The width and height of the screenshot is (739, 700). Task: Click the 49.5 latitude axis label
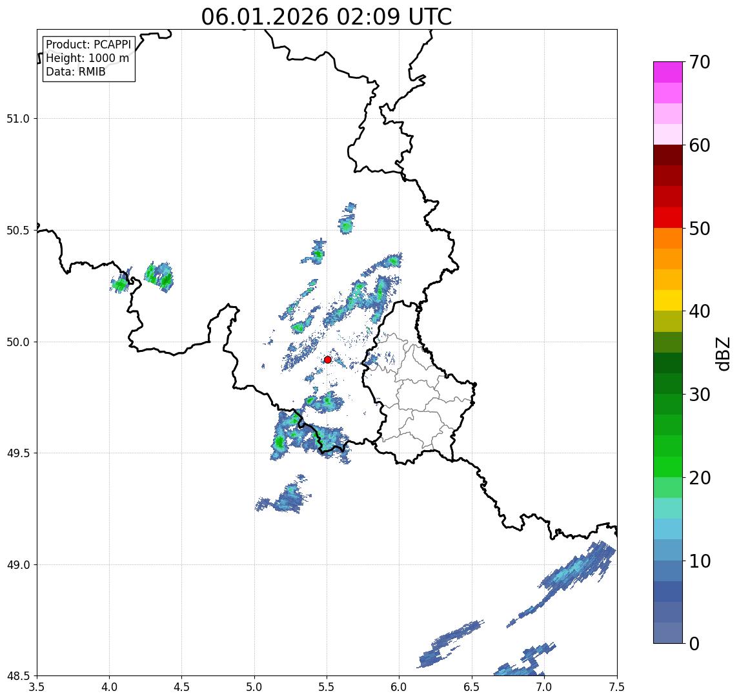pyautogui.click(x=18, y=453)
